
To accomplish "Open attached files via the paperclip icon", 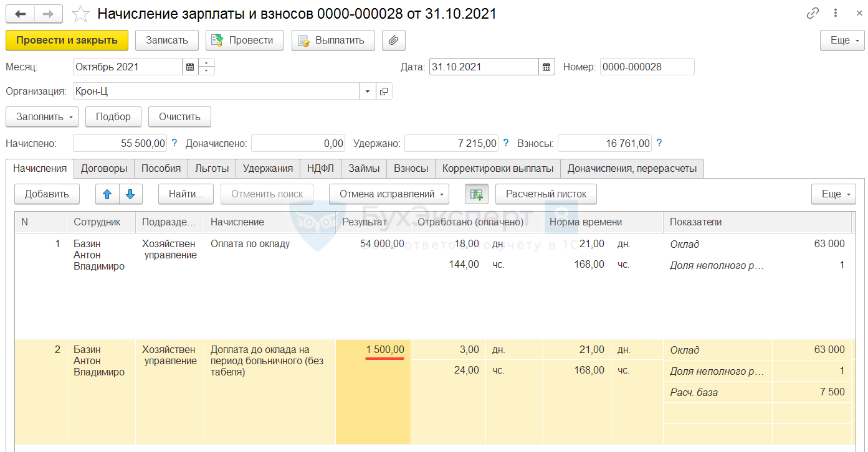I will 393,40.
